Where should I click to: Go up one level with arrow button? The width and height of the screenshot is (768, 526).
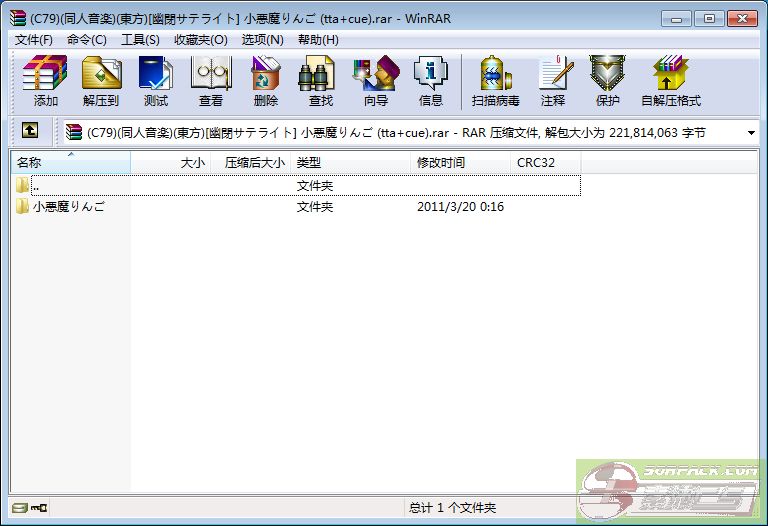[30, 131]
